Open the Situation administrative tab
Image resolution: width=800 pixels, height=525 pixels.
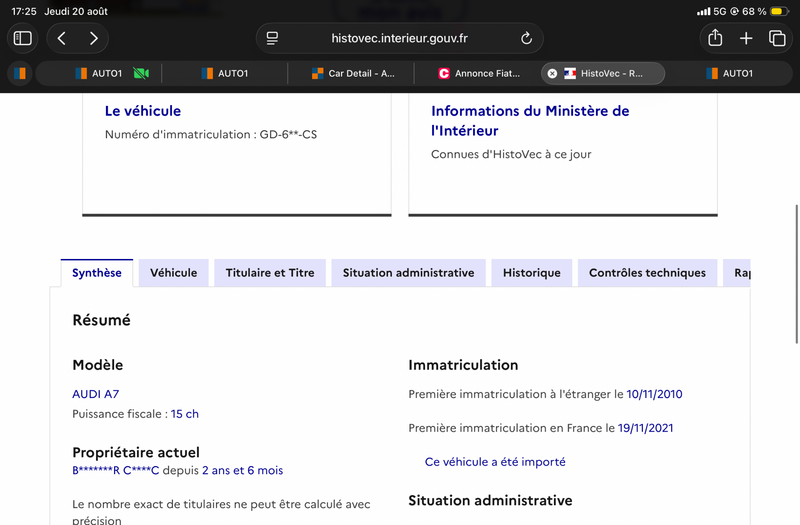coord(409,273)
